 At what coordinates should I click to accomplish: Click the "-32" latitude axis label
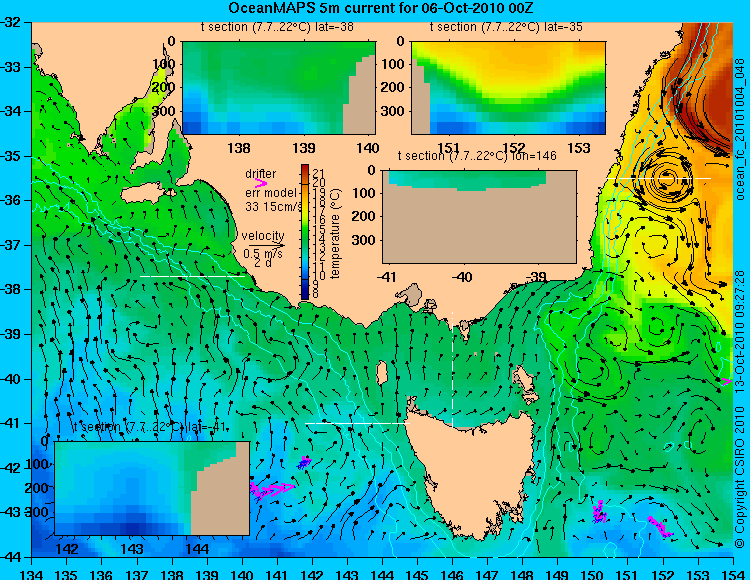[11, 22]
